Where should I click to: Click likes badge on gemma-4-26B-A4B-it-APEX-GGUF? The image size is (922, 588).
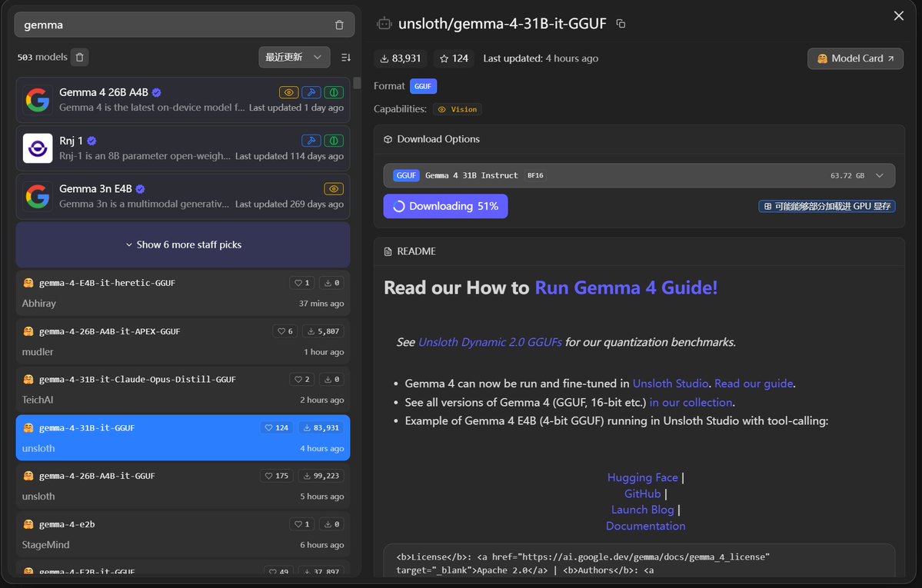[x=285, y=331]
